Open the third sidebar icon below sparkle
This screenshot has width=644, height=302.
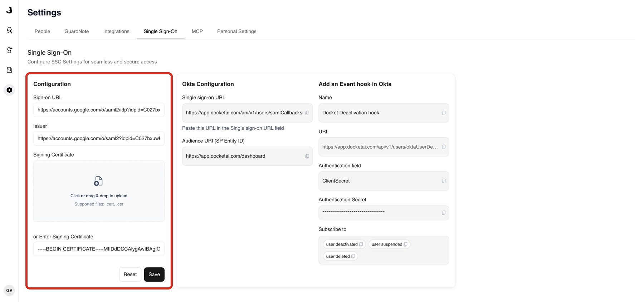coord(9,50)
